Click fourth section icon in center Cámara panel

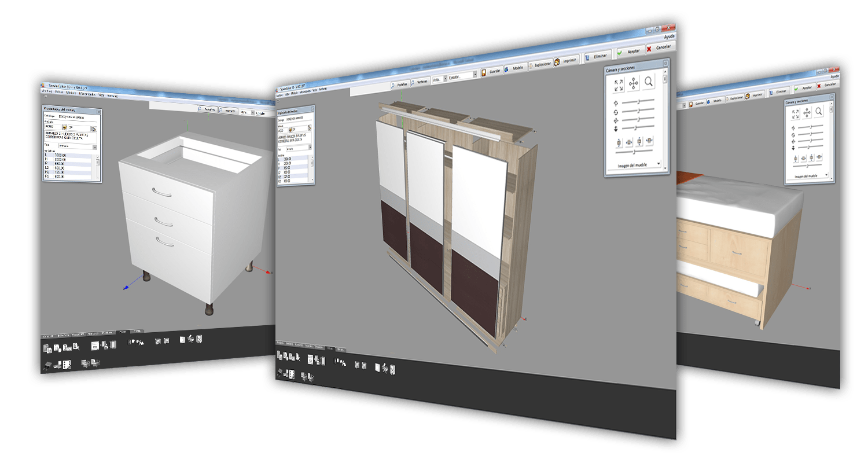(649, 141)
